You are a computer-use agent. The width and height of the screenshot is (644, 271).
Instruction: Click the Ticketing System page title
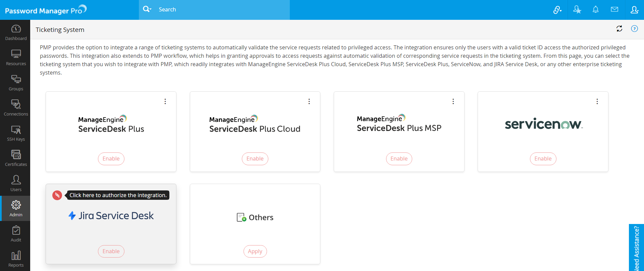60,30
